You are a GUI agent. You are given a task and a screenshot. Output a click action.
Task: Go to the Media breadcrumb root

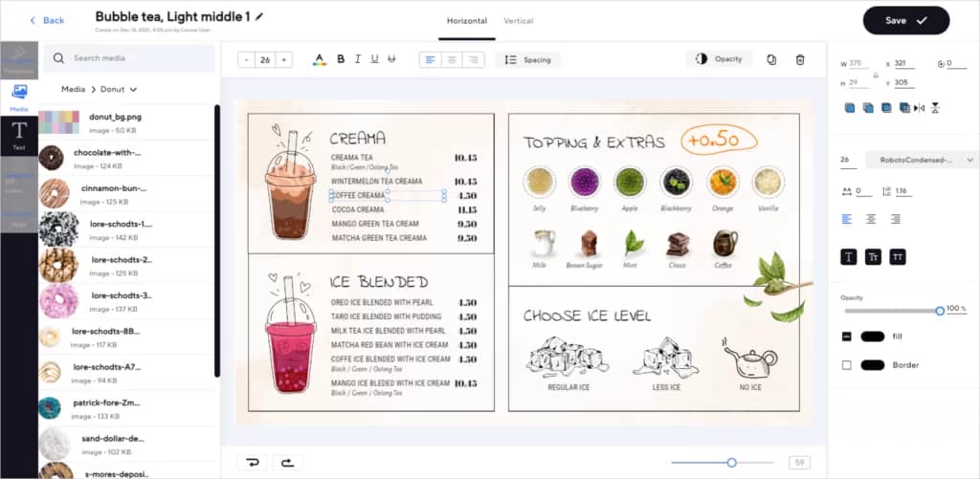[x=73, y=89]
